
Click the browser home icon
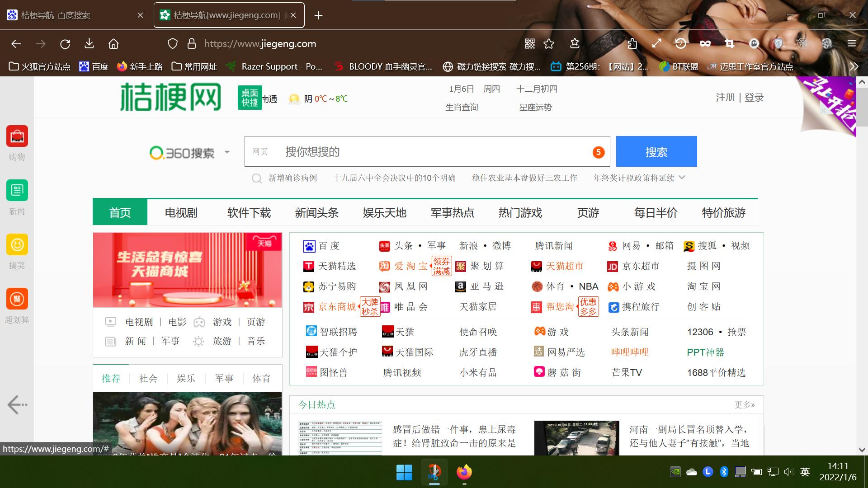coord(113,43)
